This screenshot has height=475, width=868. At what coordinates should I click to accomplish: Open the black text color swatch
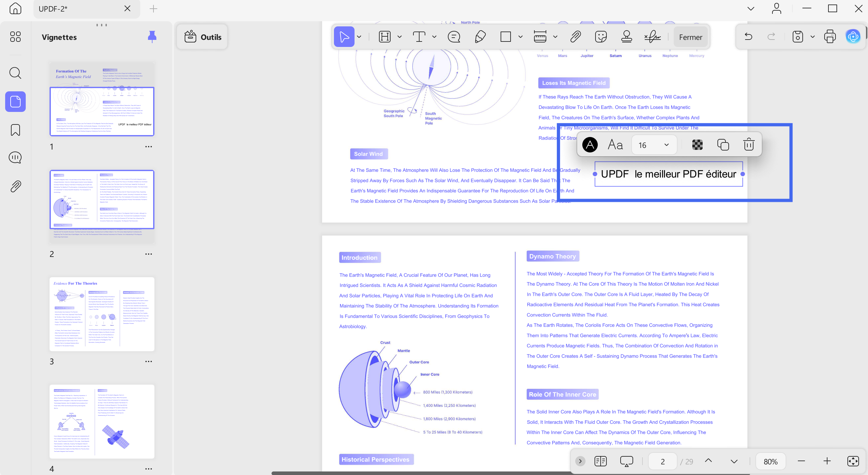pyautogui.click(x=590, y=144)
